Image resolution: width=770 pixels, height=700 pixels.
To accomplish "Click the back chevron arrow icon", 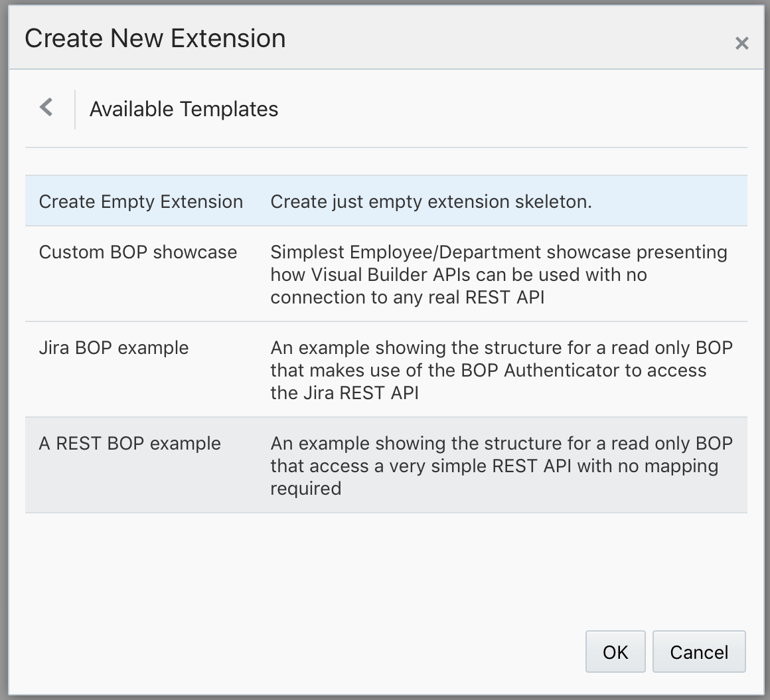I will [46, 108].
